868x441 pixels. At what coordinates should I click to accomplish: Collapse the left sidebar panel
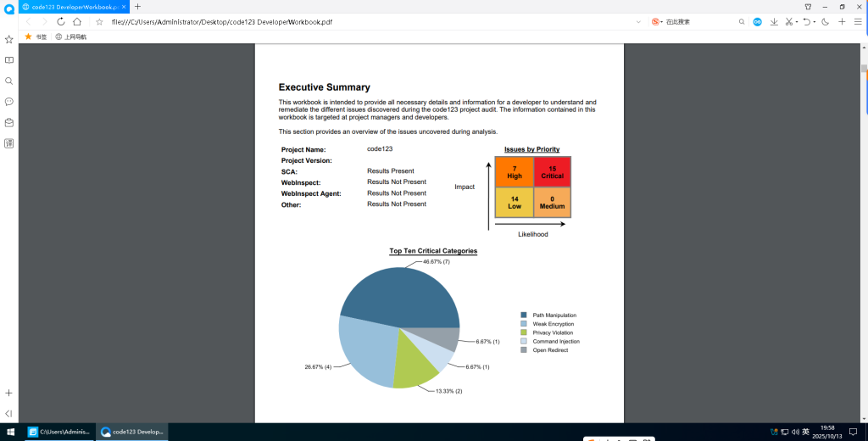click(9, 413)
